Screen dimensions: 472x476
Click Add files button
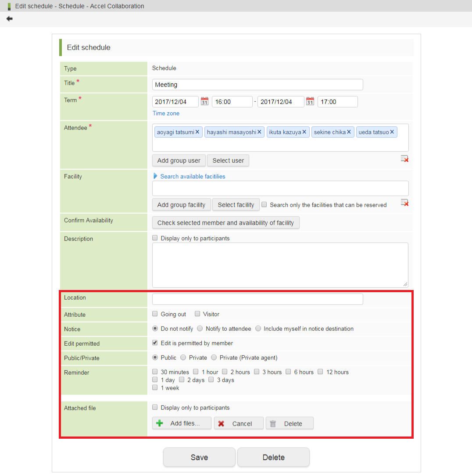(x=182, y=423)
